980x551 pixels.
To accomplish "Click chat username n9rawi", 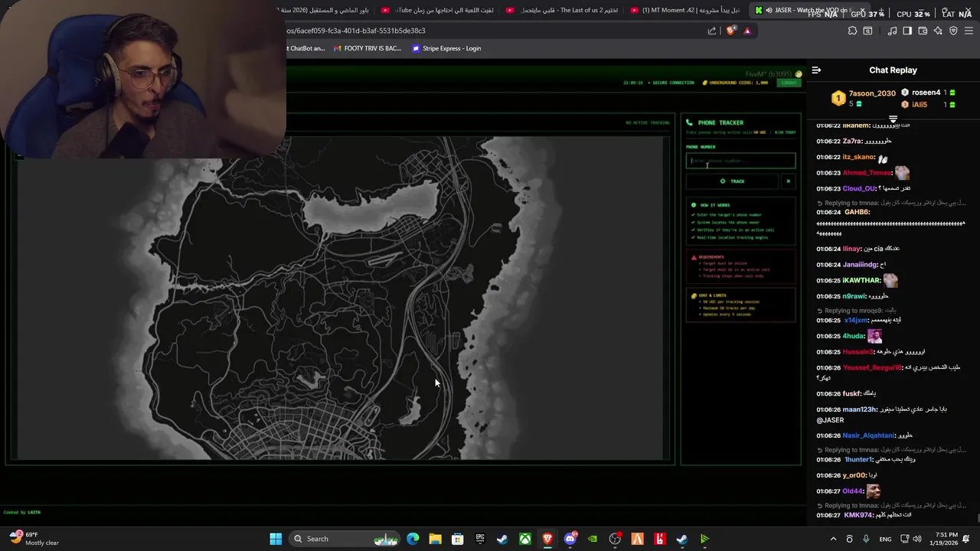I will point(854,296).
